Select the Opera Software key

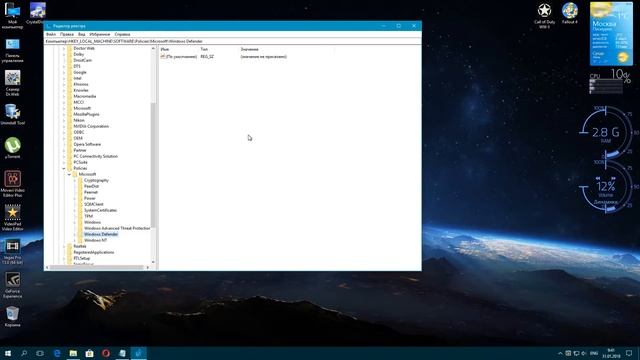[87, 144]
